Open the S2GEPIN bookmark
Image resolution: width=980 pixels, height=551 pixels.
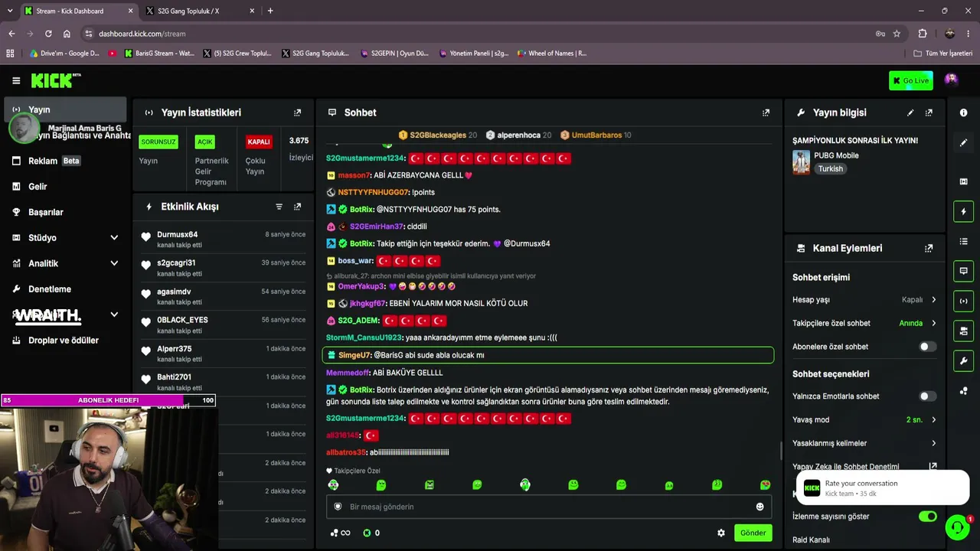click(395, 54)
